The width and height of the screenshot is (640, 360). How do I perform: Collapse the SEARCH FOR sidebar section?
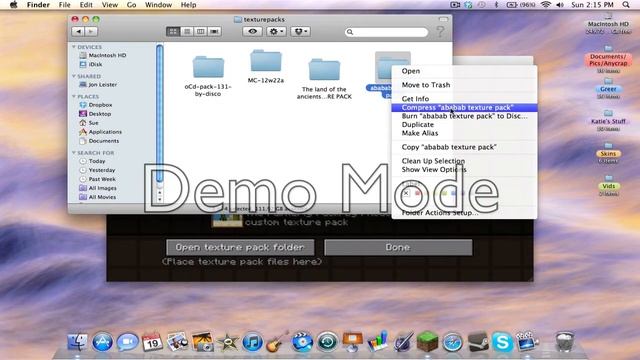tap(74, 153)
